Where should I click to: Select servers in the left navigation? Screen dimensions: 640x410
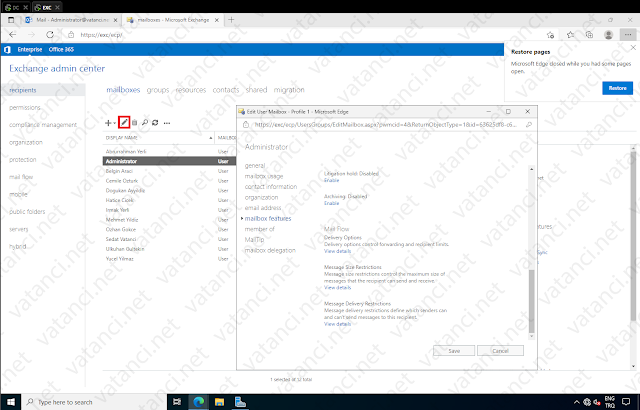[x=19, y=229]
